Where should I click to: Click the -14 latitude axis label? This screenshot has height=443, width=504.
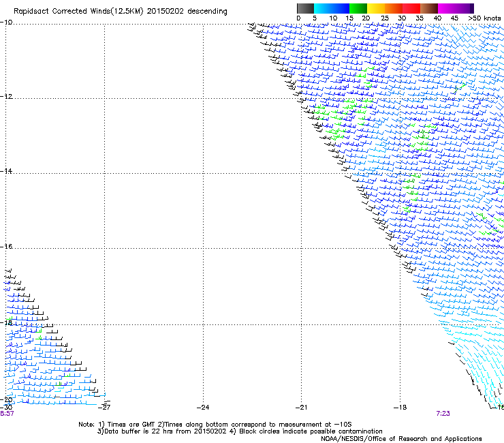coord(6,171)
